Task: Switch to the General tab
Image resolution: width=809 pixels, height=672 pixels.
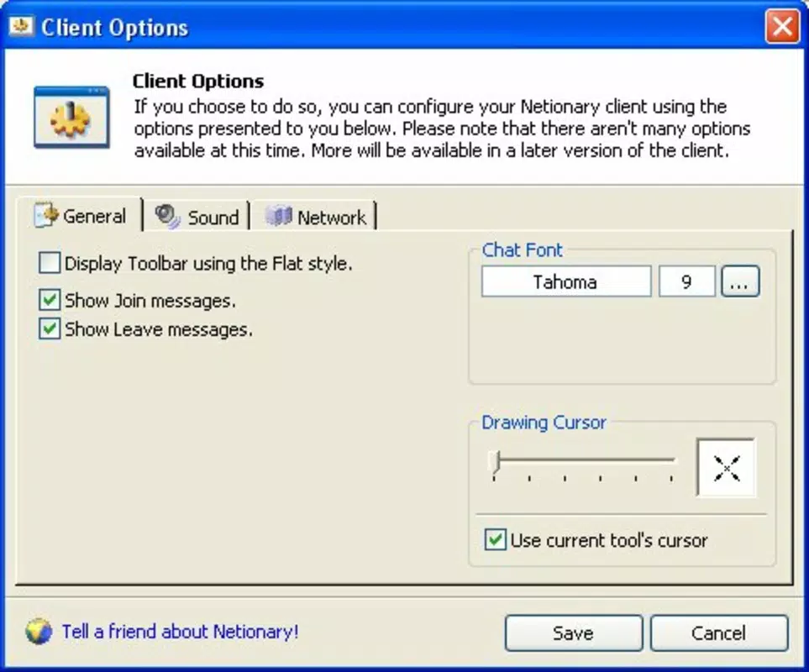Action: pyautogui.click(x=80, y=215)
